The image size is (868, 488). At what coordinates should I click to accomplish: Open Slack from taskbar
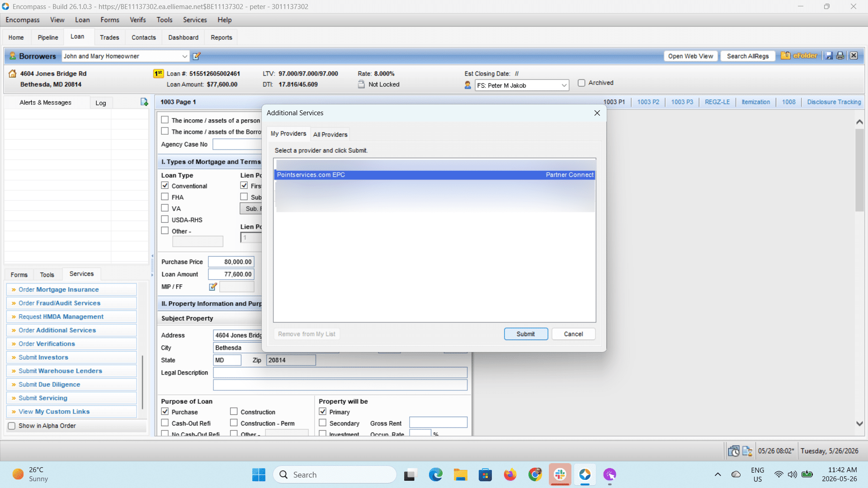tap(560, 475)
